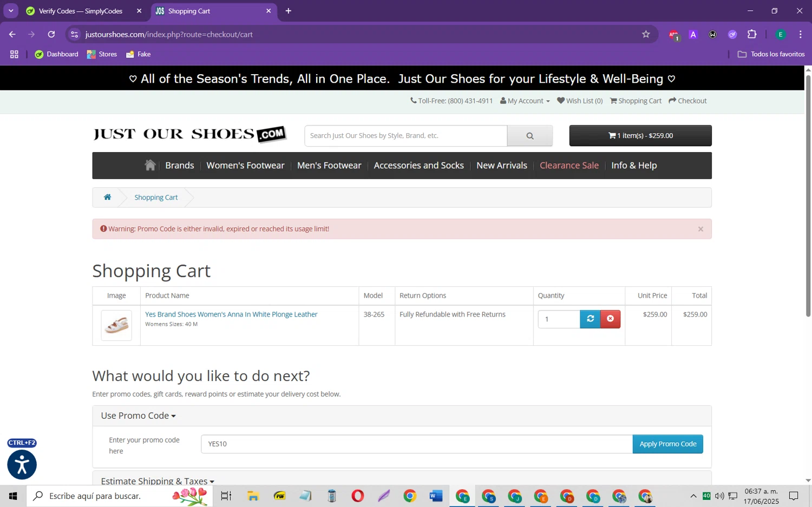
Task: Open the Chrome extensions puzzle icon
Action: coord(752,34)
